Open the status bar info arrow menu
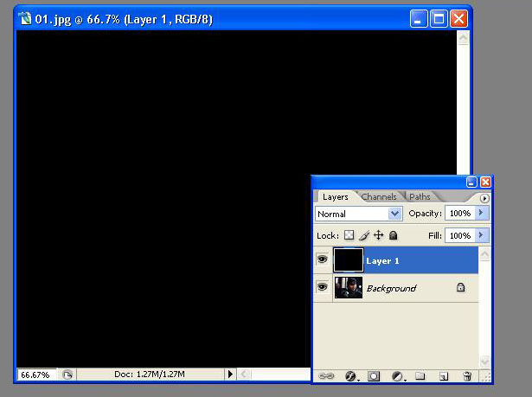The height and width of the screenshot is (397, 532). point(230,375)
